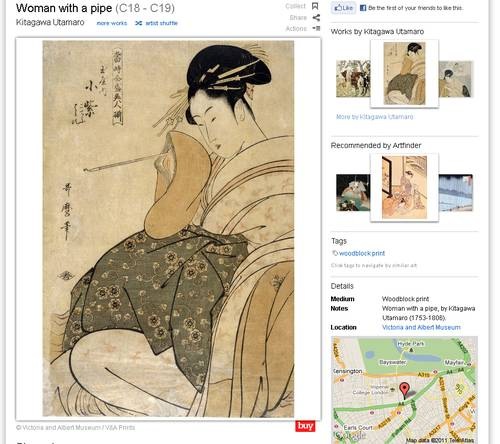Select left Utamaro works thumbnail
This screenshot has width=500, height=444.
pyautogui.click(x=353, y=79)
